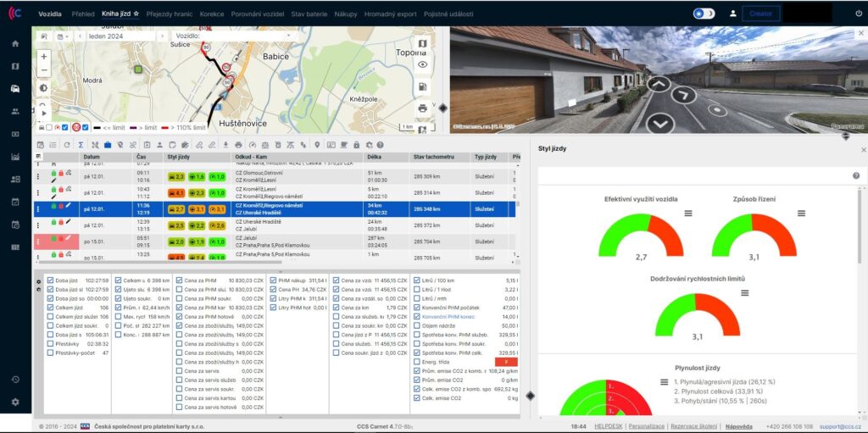Screen dimensions: 868x433
Task: Click the download icon in trip toolbar
Action: point(225,145)
